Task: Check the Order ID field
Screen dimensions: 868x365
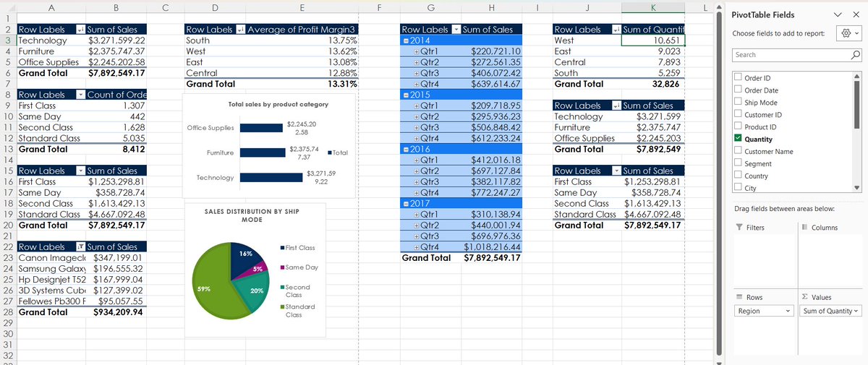Action: (x=738, y=78)
